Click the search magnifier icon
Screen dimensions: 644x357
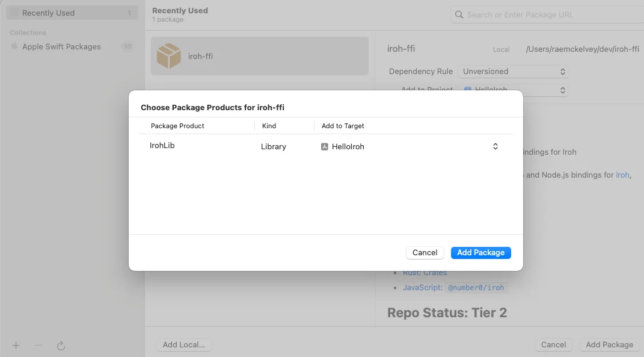point(459,15)
